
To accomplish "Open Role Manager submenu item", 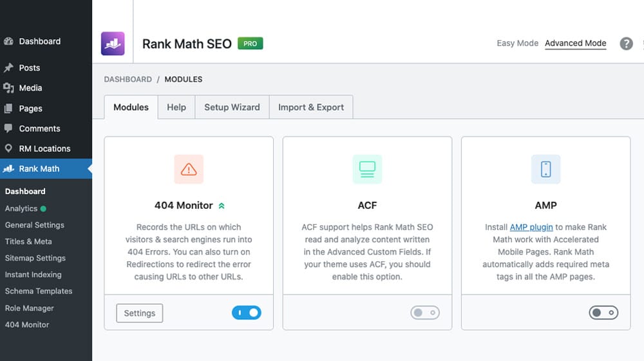I will pyautogui.click(x=29, y=308).
